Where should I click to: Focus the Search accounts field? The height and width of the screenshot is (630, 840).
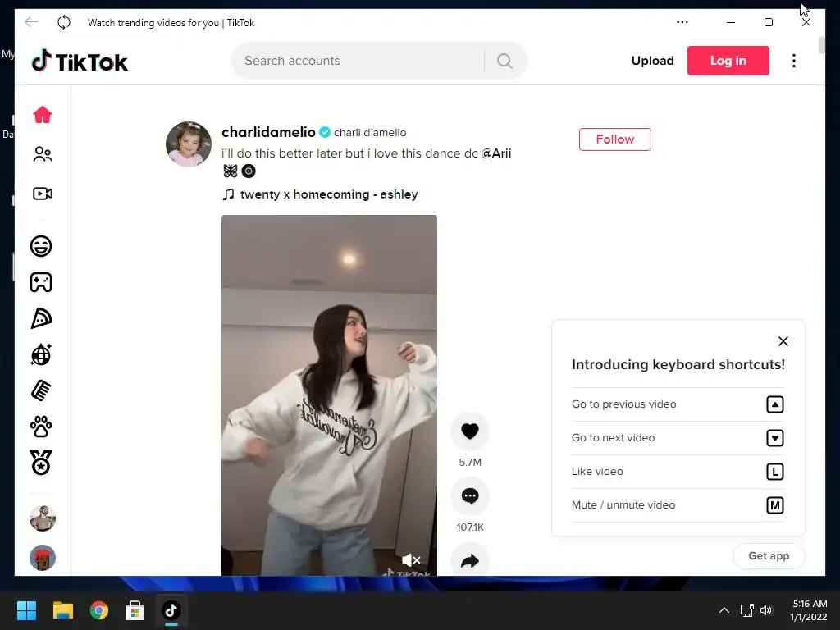click(358, 61)
